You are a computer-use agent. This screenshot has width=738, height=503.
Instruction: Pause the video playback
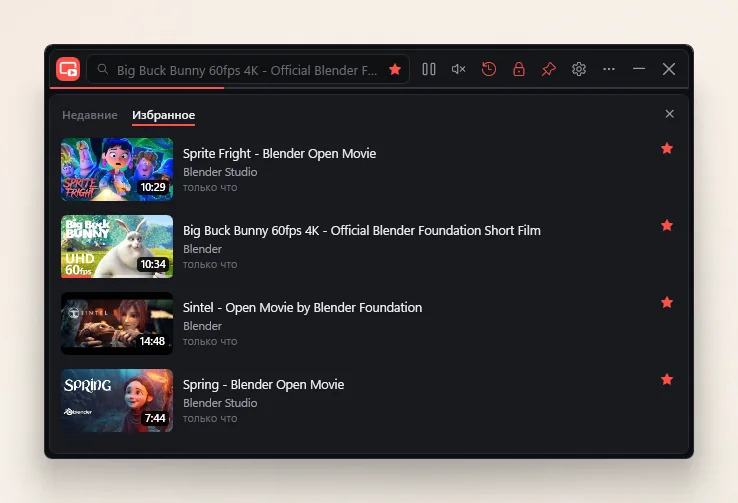coord(429,69)
